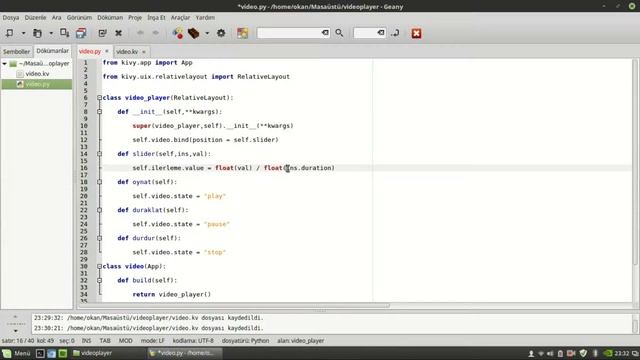Viewport: 640px width, 360px height.
Task: Quit Geany with red X toolbar icon
Action: [416, 33]
